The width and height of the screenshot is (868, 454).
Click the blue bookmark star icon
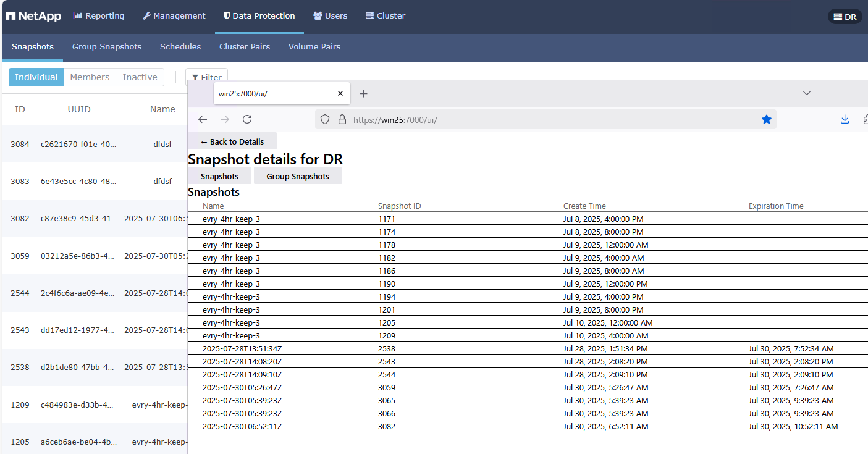[x=767, y=119]
